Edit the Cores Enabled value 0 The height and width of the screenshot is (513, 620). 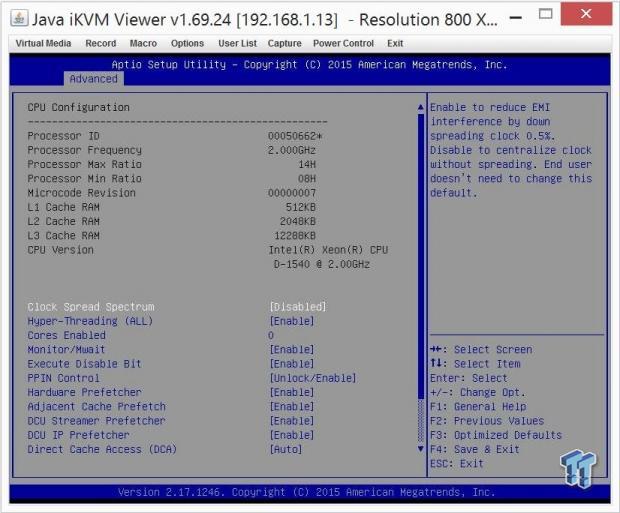point(271,335)
